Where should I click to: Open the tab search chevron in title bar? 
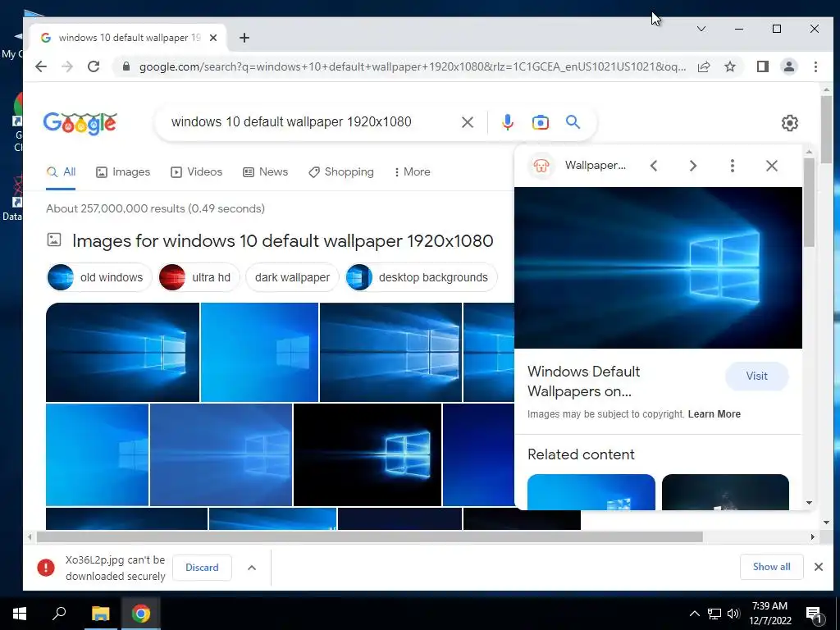point(701,29)
